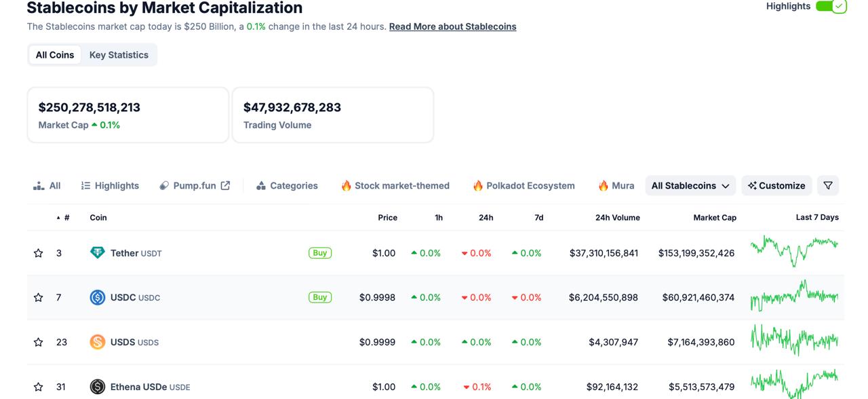Screen dimensions: 868x399
Task: Open Stock market-themed category
Action: [395, 186]
